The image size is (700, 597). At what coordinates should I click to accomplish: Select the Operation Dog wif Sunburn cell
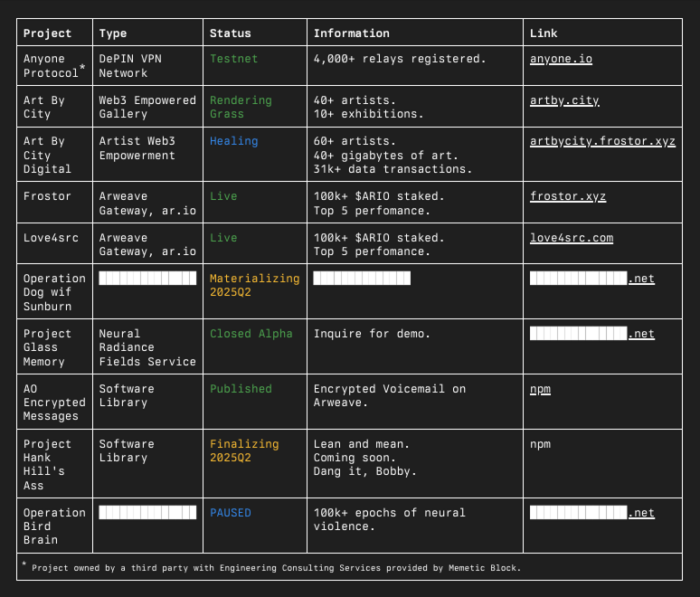coord(54,291)
